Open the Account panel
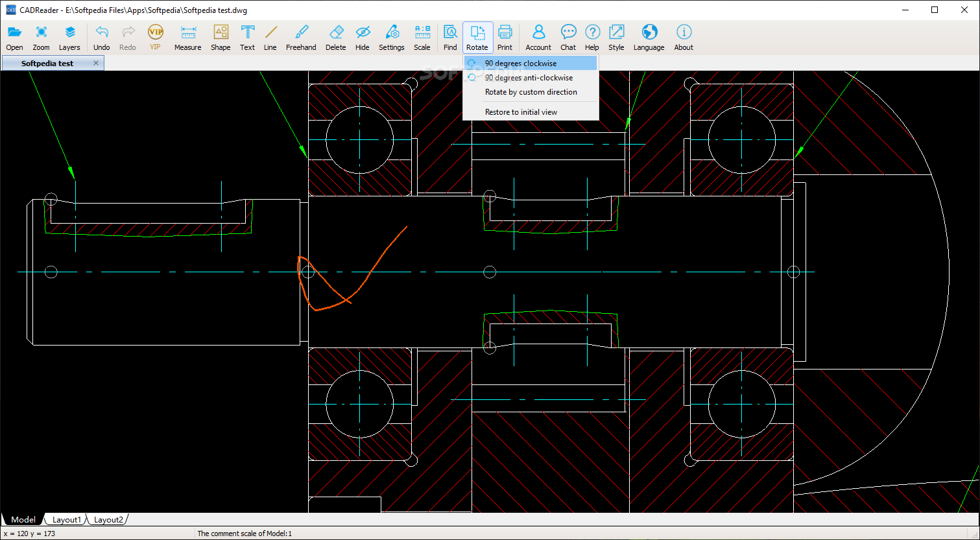 538,38
